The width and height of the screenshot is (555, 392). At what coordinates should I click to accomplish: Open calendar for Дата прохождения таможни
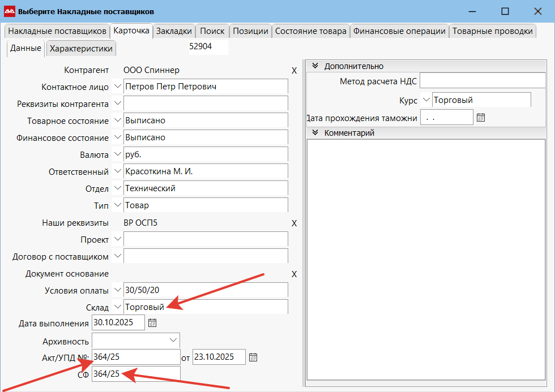[481, 118]
